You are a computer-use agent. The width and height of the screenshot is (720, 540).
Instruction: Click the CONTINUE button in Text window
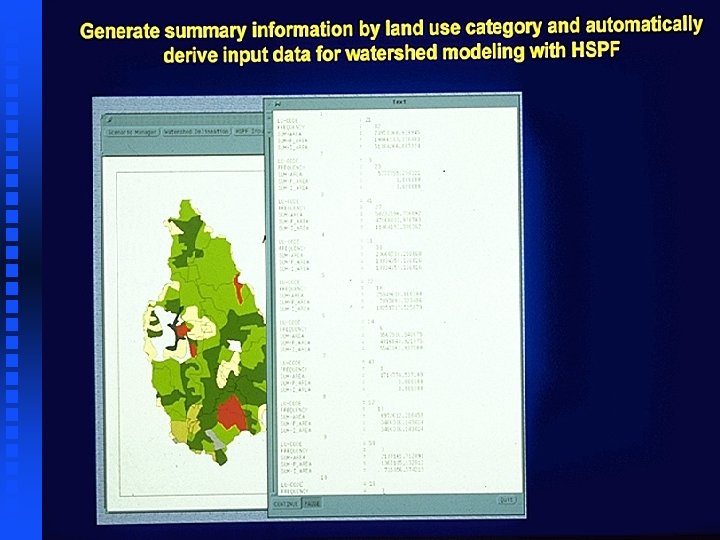click(x=286, y=504)
